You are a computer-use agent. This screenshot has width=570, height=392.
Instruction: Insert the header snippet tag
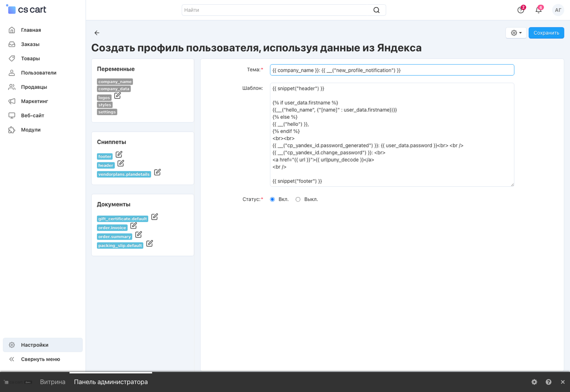(x=106, y=165)
